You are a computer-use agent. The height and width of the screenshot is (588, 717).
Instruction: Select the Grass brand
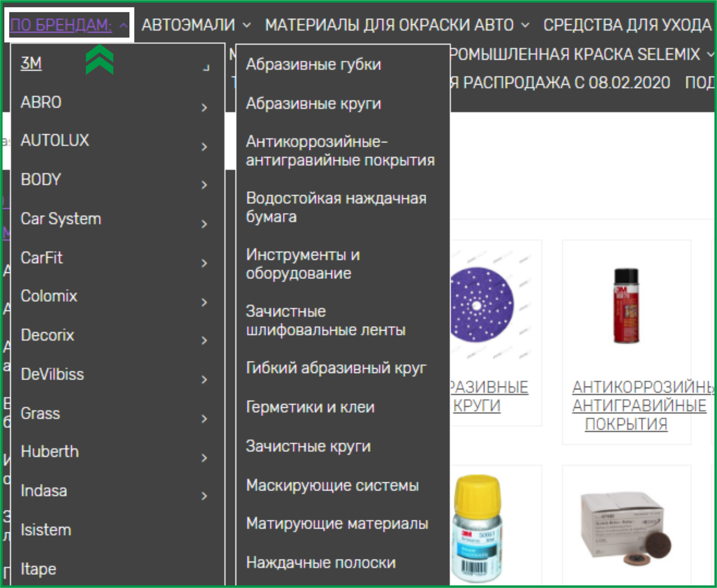pos(40,414)
